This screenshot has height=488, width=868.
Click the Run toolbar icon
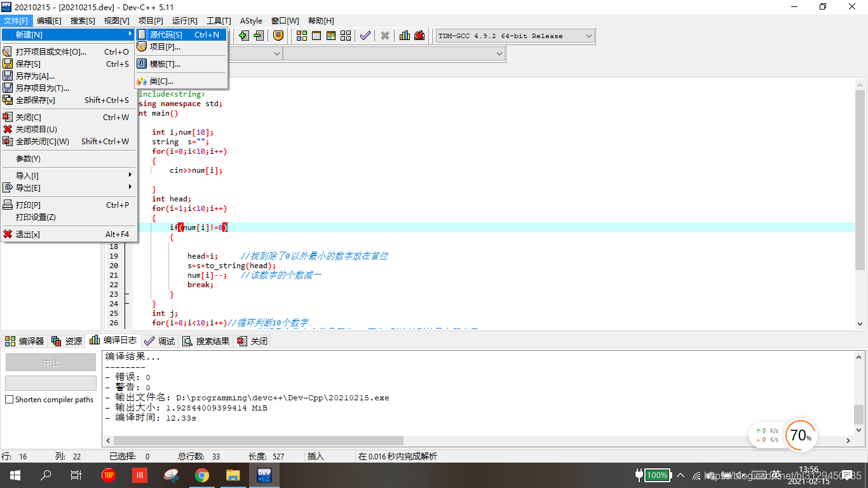coord(316,36)
